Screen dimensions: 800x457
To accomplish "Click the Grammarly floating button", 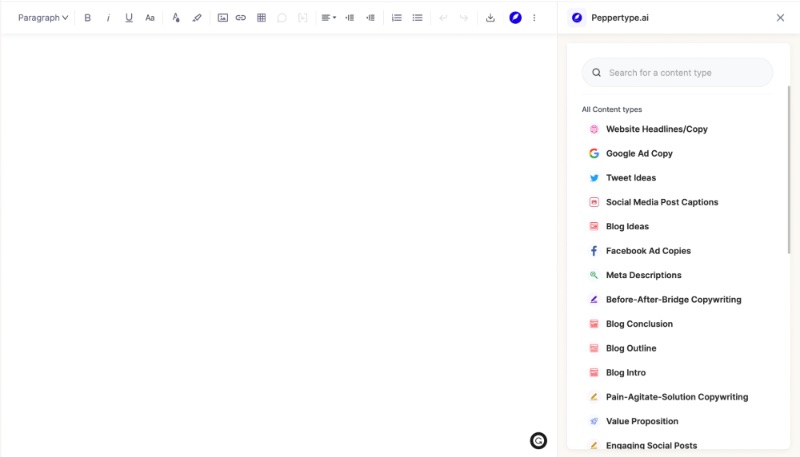I will tap(538, 441).
